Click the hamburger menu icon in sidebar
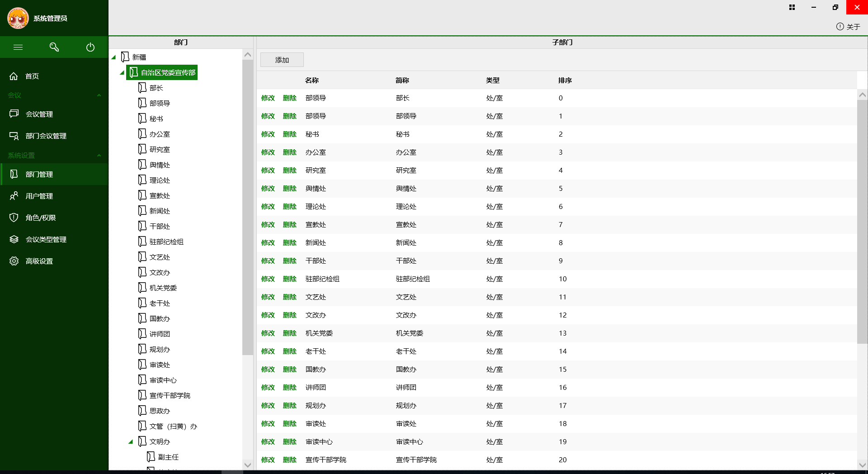This screenshot has height=474, width=868. [18, 47]
